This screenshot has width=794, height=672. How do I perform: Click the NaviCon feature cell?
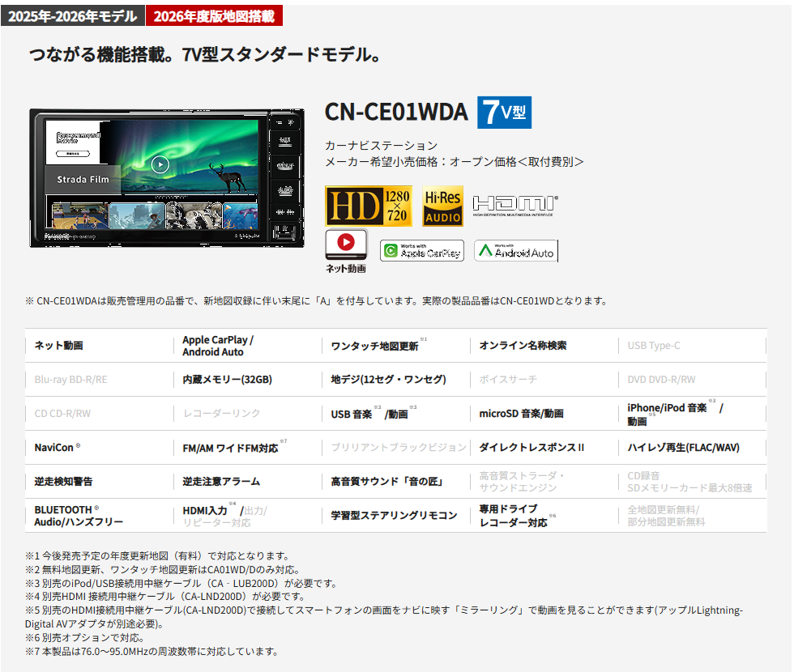click(99, 447)
